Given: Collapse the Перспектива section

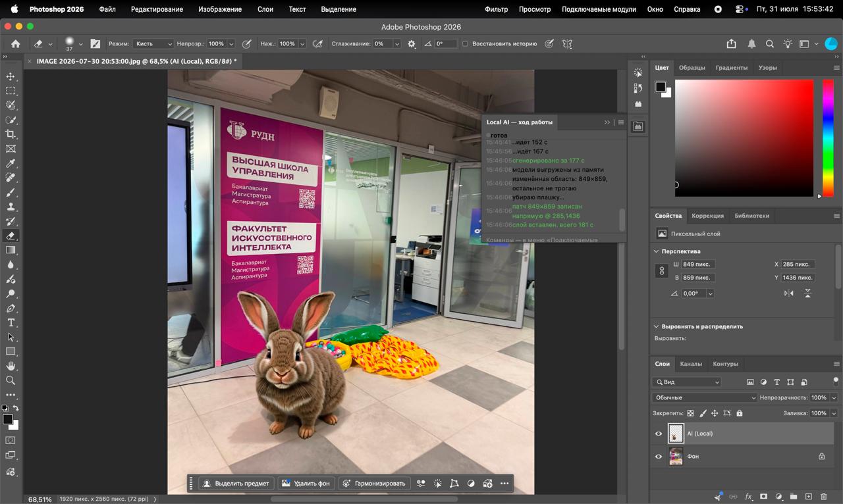Looking at the screenshot, I should point(657,251).
